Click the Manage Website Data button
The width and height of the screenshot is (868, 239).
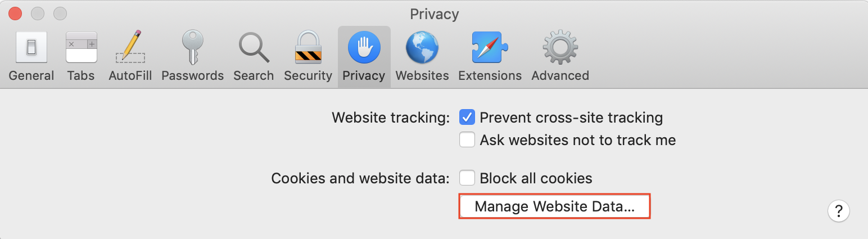click(x=555, y=206)
